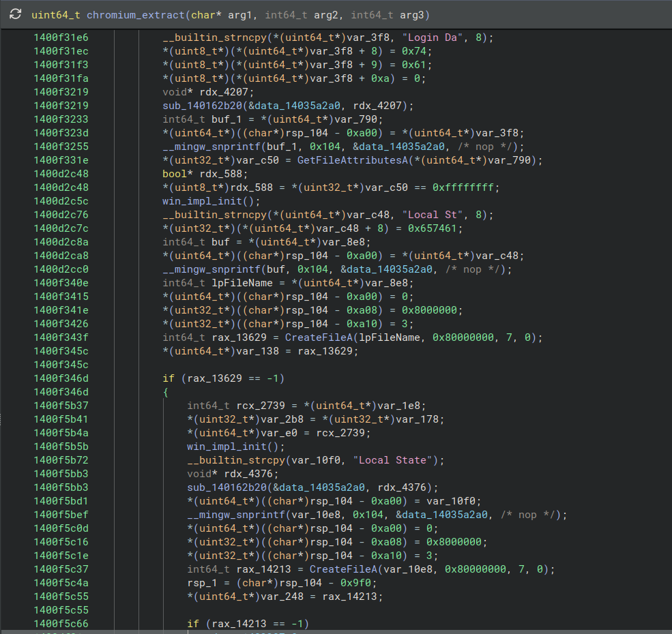Click address 1400d2c8a in the gutter
672x634 pixels.
(61, 242)
